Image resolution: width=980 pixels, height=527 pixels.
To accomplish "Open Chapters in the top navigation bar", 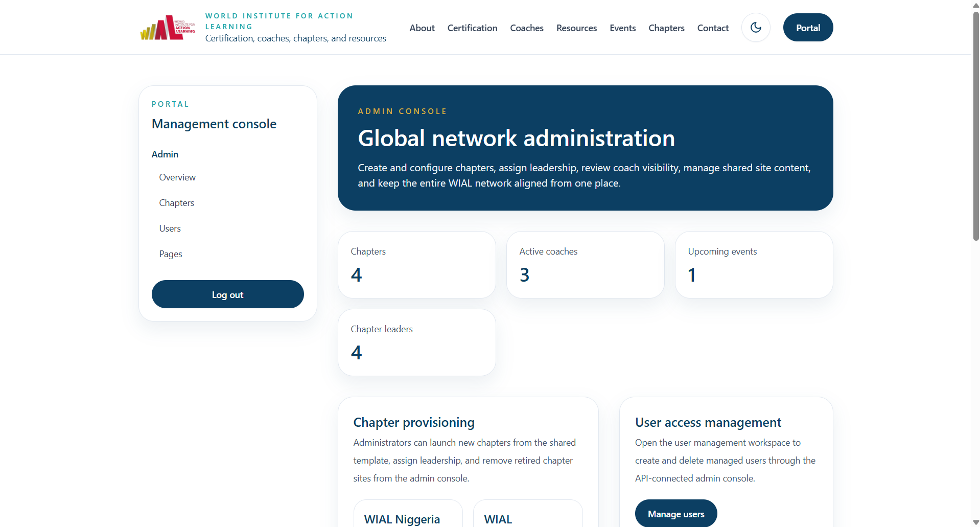I will [x=666, y=28].
